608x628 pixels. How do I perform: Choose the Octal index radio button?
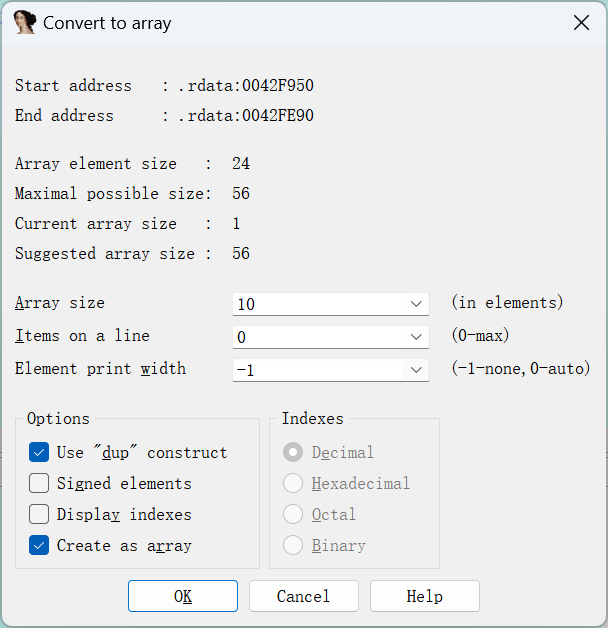pyautogui.click(x=293, y=514)
